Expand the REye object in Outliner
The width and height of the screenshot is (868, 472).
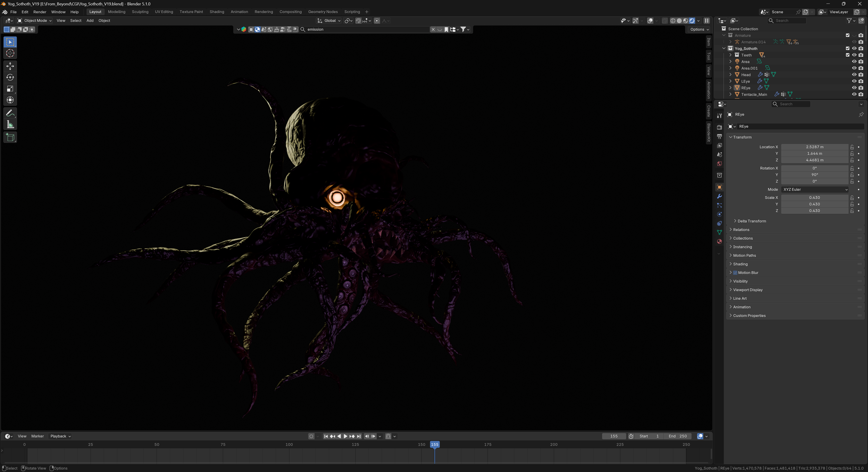coord(730,88)
